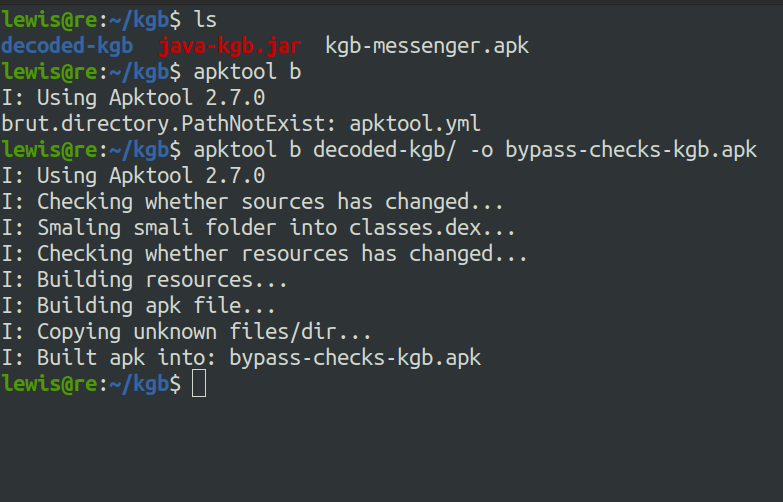Click 'apktool.yml' in the error line

pos(414,124)
